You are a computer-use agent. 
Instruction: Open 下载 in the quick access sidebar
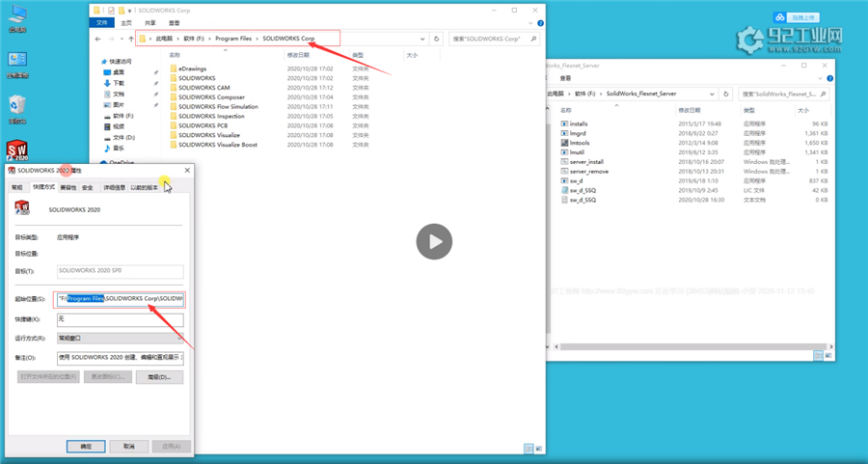pyautogui.click(x=119, y=83)
